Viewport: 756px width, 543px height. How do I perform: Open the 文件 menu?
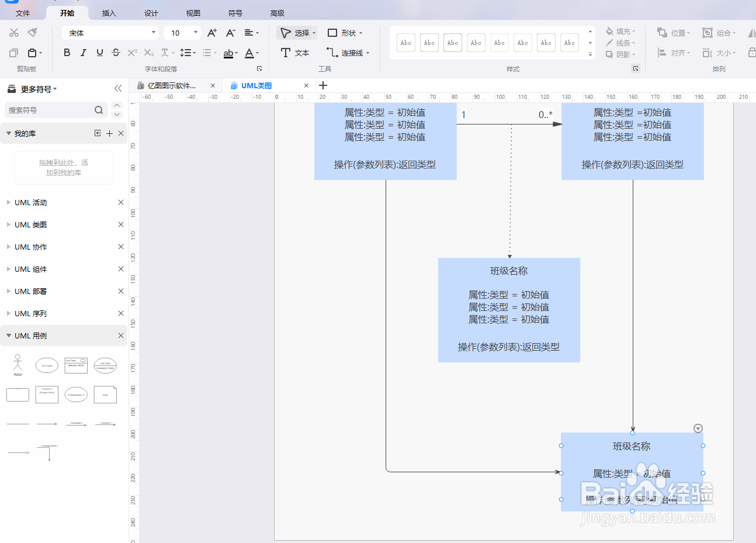tap(23, 13)
